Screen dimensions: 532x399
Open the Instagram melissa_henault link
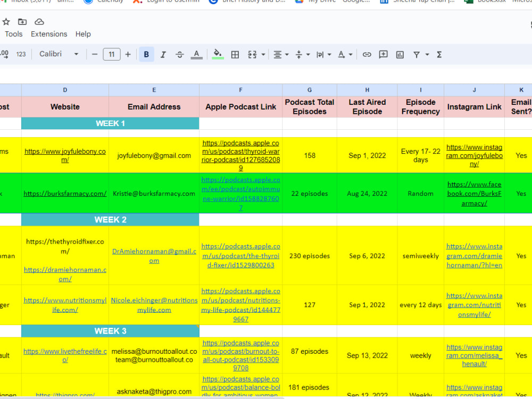(x=475, y=355)
